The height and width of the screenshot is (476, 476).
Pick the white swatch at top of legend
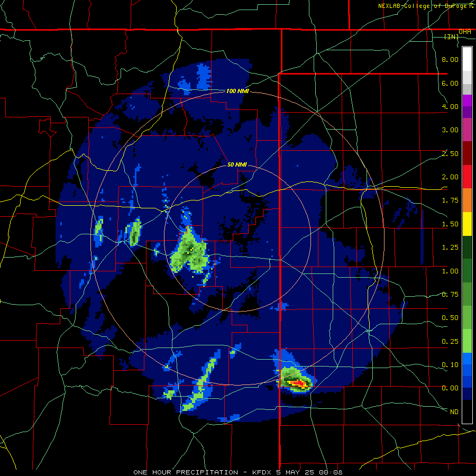(x=467, y=59)
